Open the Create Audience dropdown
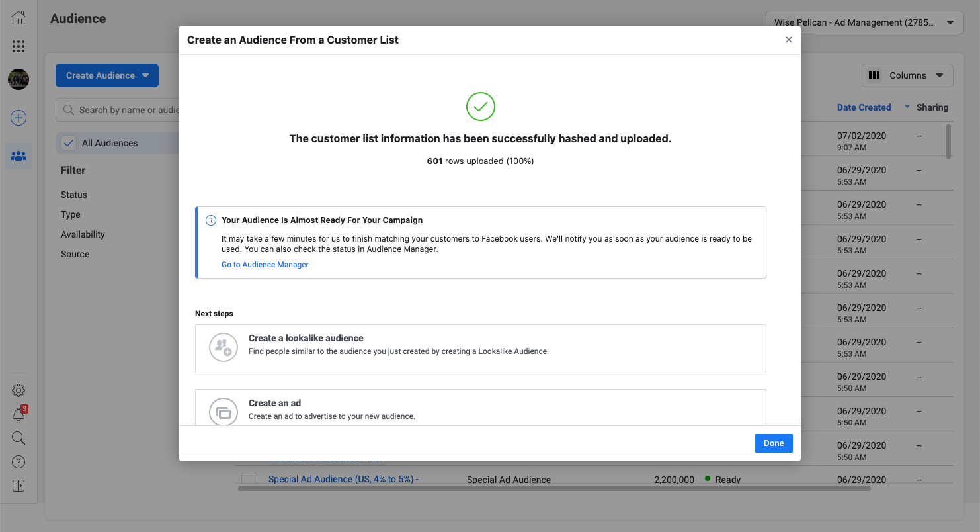The height and width of the screenshot is (532, 980). pyautogui.click(x=107, y=75)
